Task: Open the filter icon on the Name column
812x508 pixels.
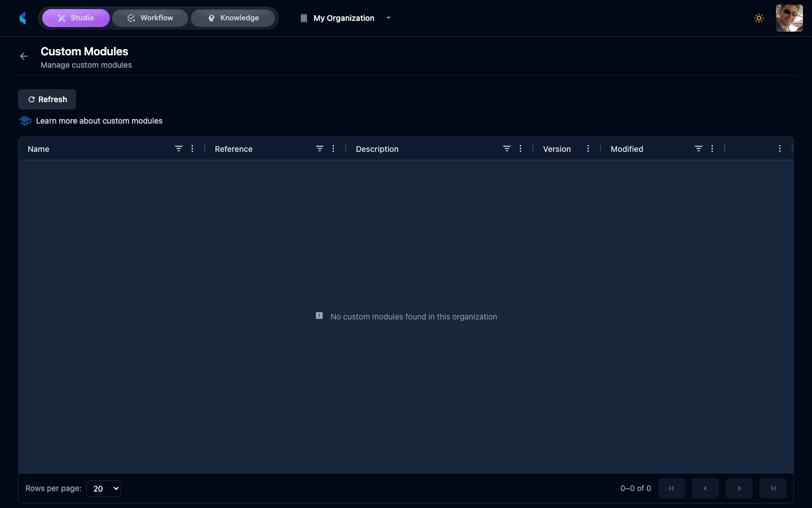Action: [x=179, y=148]
